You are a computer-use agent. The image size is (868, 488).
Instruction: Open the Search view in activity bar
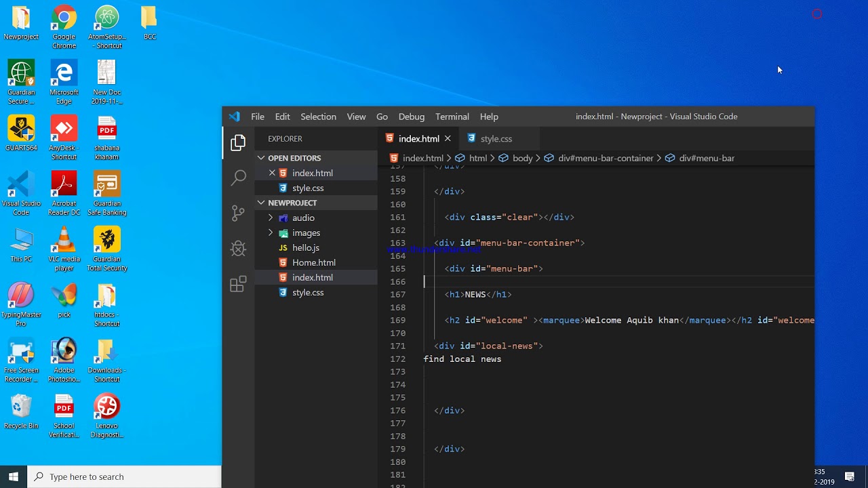(x=238, y=178)
